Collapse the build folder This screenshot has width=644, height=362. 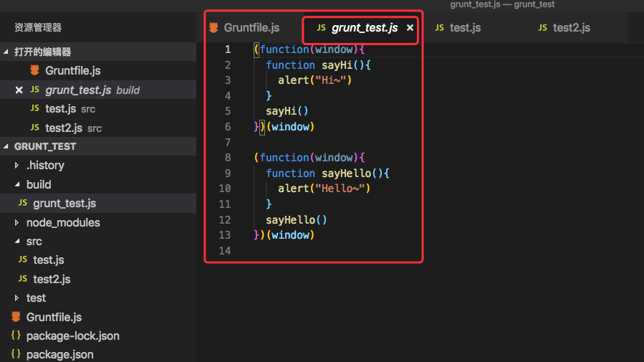click(x=17, y=184)
